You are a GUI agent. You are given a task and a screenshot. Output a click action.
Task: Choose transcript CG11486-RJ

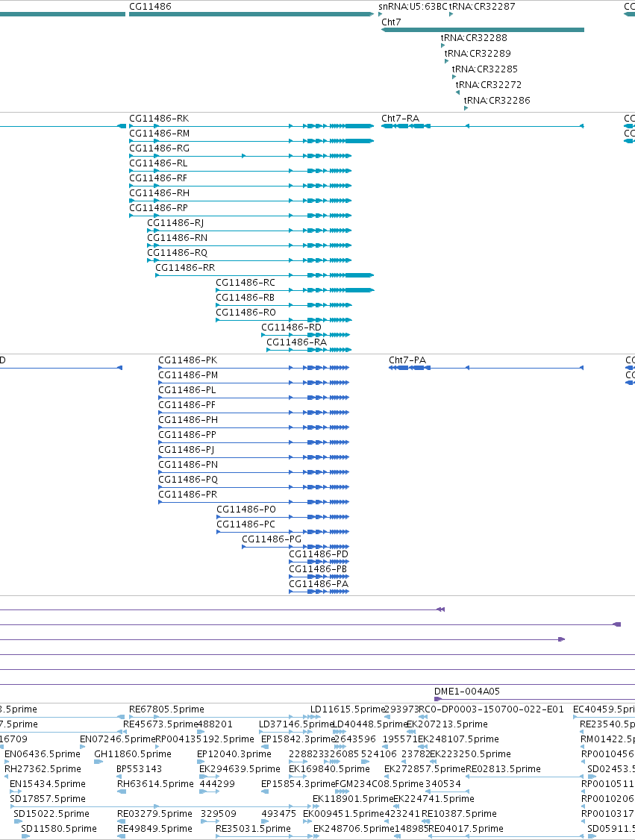176,223
